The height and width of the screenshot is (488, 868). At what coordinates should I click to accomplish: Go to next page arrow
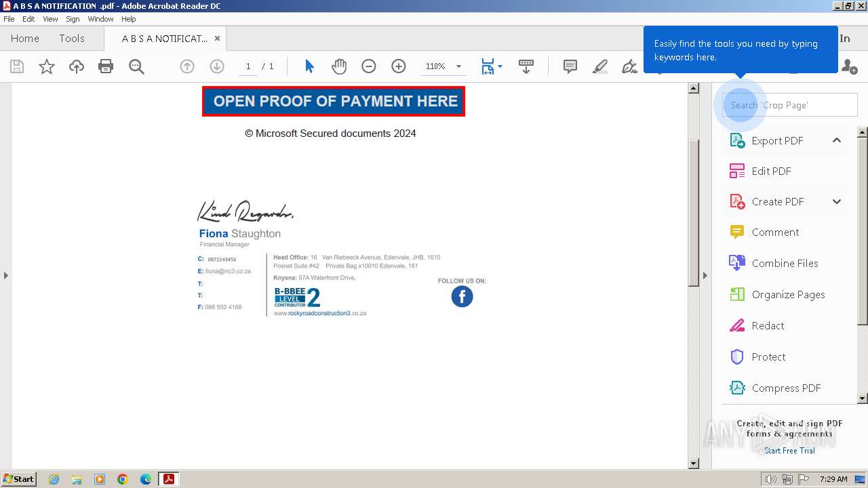217,66
